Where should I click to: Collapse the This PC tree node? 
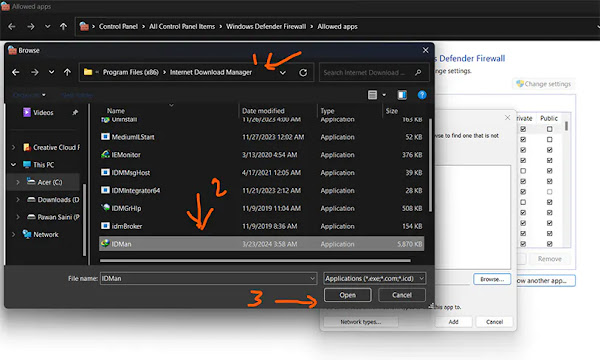pos(14,165)
